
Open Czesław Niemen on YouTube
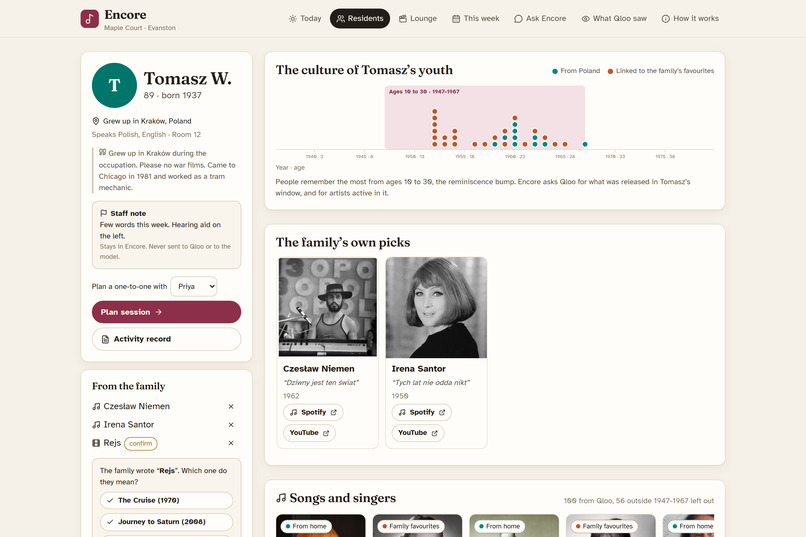tap(309, 433)
